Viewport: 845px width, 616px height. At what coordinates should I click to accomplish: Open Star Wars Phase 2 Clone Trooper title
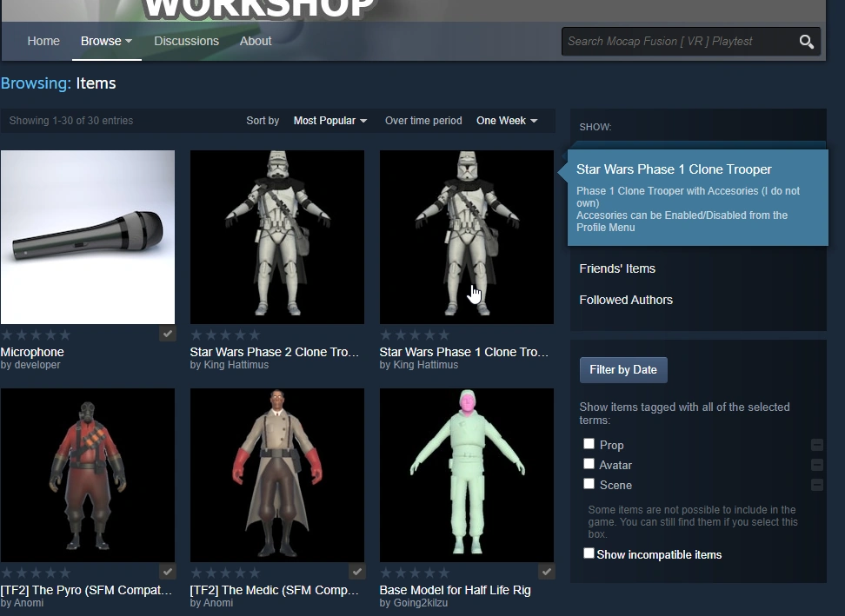(x=275, y=352)
